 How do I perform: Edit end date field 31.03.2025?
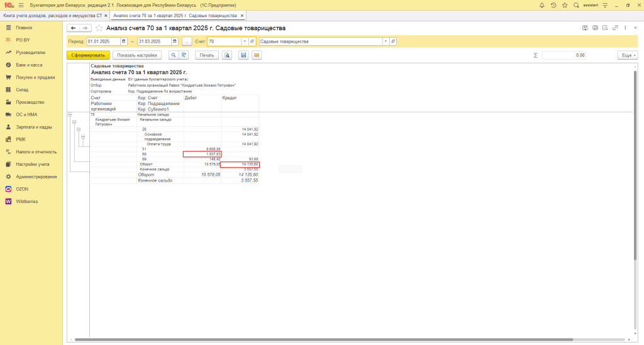[155, 41]
